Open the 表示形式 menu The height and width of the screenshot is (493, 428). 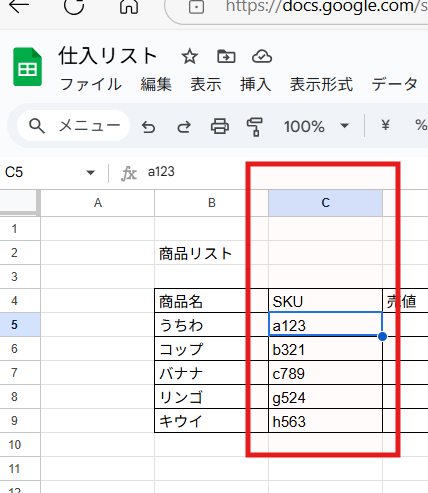click(321, 84)
